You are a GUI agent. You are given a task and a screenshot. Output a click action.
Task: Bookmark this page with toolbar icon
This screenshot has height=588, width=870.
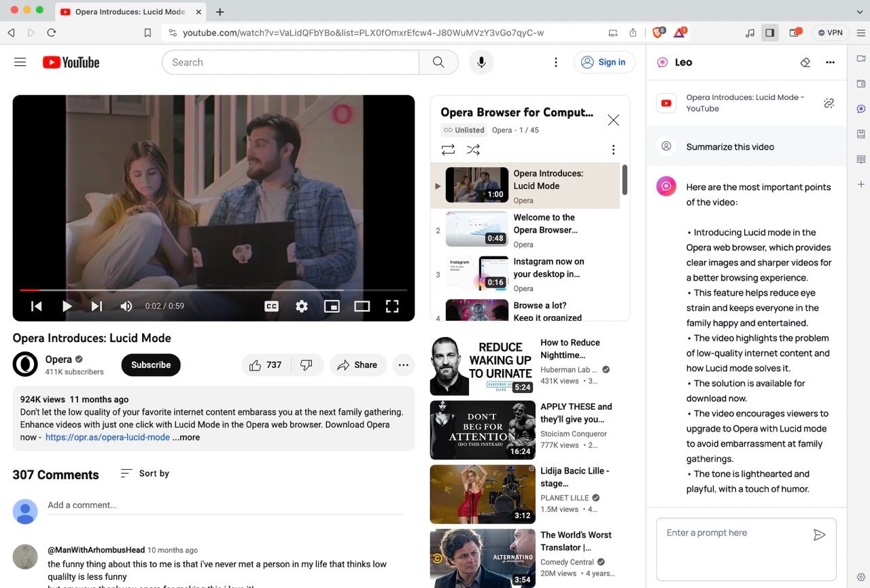click(x=147, y=33)
